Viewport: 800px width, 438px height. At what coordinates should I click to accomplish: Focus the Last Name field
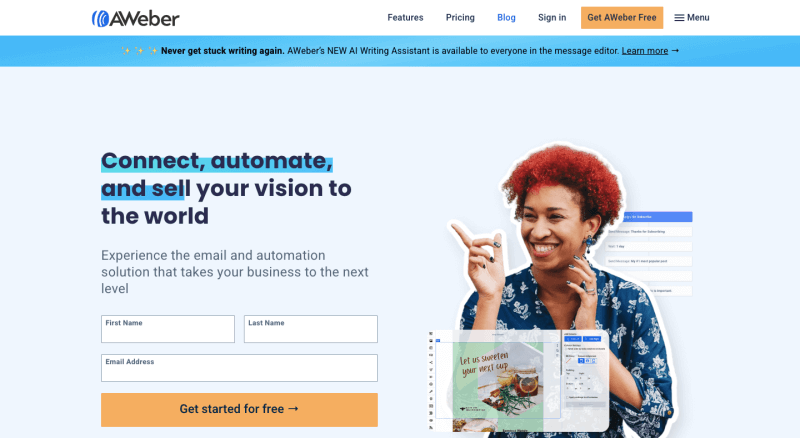[x=311, y=329]
